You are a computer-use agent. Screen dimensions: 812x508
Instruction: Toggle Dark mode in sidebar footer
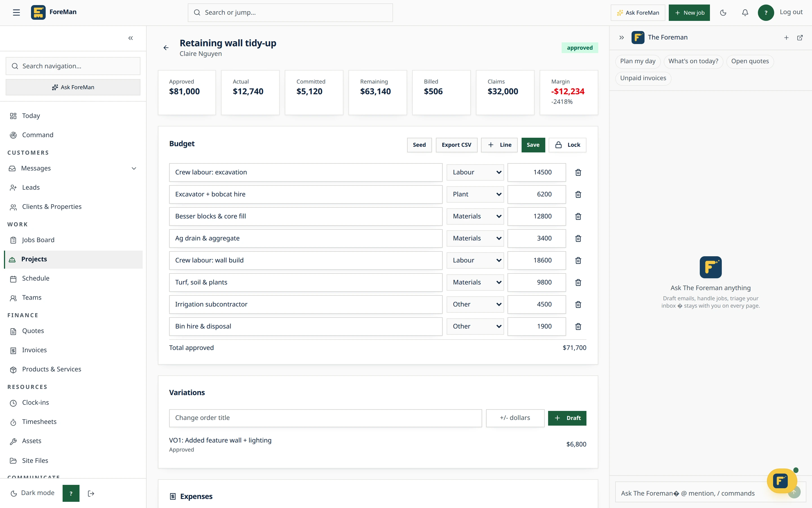point(32,493)
